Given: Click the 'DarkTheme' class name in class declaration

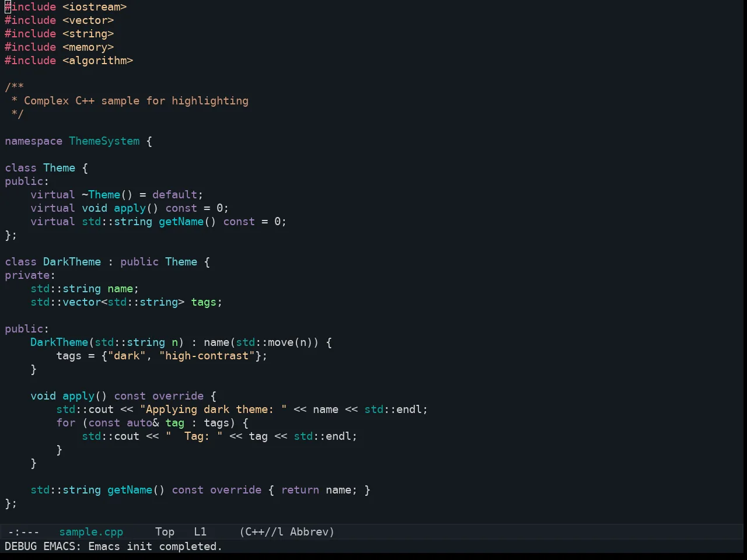Looking at the screenshot, I should coord(72,262).
